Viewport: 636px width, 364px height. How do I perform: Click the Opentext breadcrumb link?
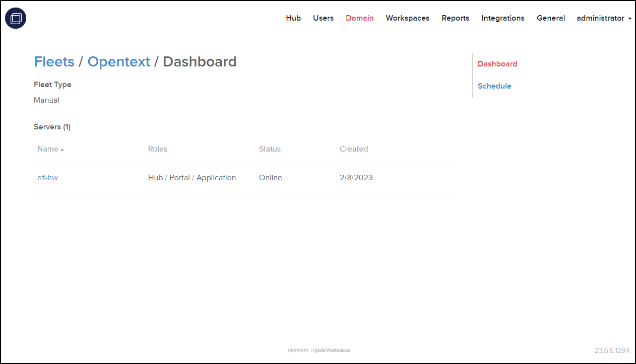click(119, 61)
